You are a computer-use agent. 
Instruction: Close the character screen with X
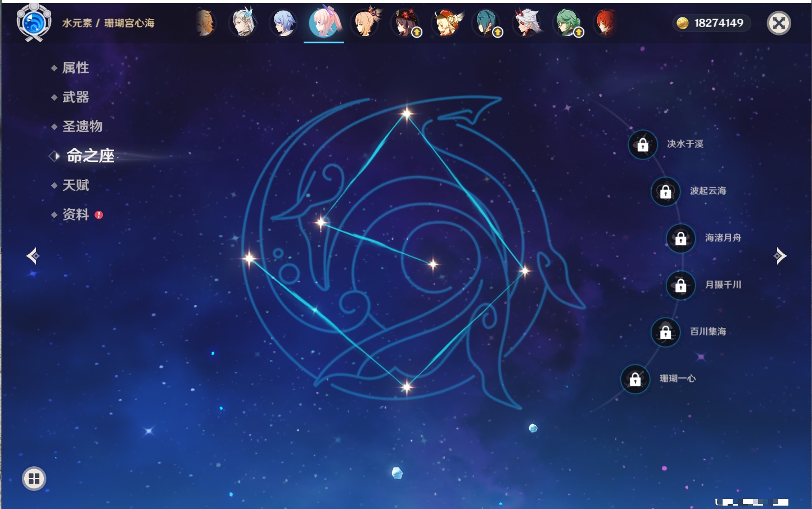click(x=779, y=23)
